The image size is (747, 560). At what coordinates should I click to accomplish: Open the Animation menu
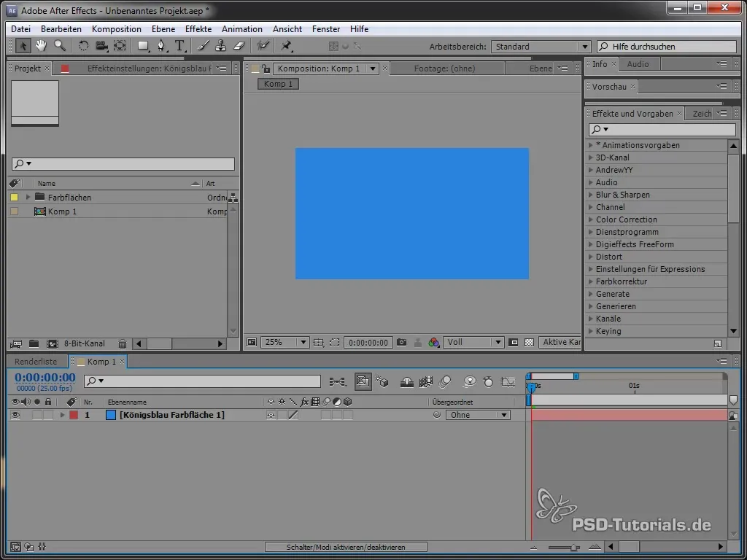(x=242, y=29)
